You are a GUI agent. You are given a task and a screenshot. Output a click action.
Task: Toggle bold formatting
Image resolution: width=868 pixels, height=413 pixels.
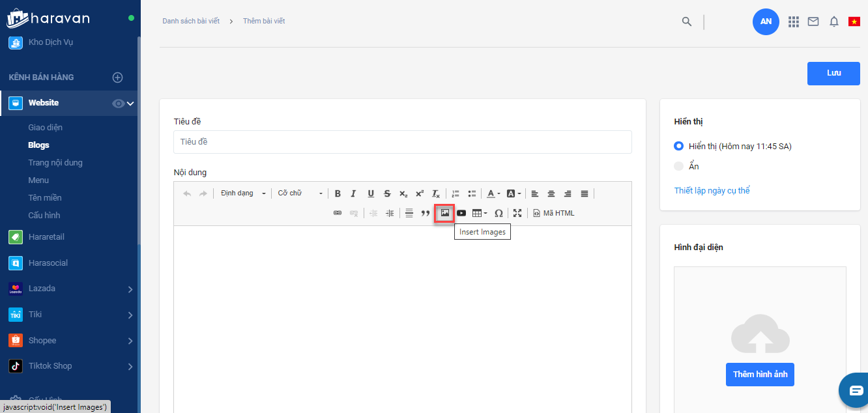coord(338,193)
